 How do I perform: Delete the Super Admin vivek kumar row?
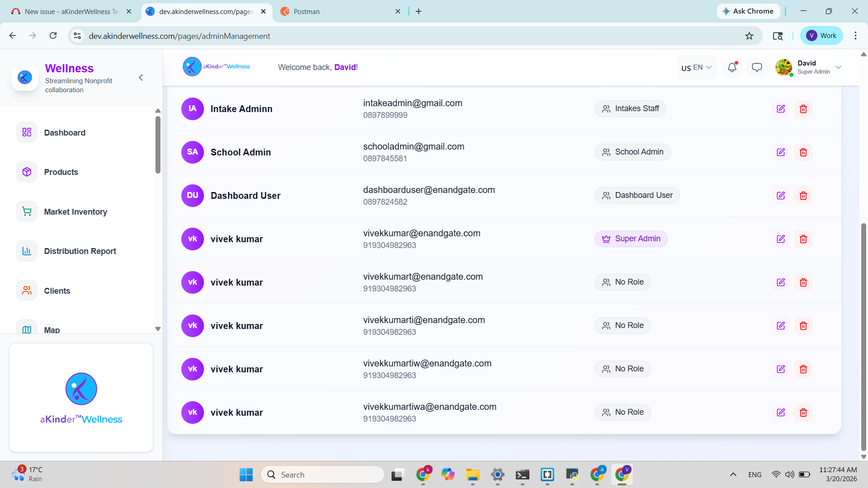coord(803,239)
